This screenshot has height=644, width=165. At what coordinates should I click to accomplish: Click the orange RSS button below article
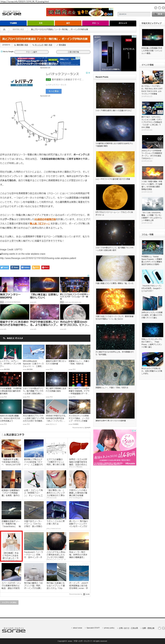(x=36, y=267)
